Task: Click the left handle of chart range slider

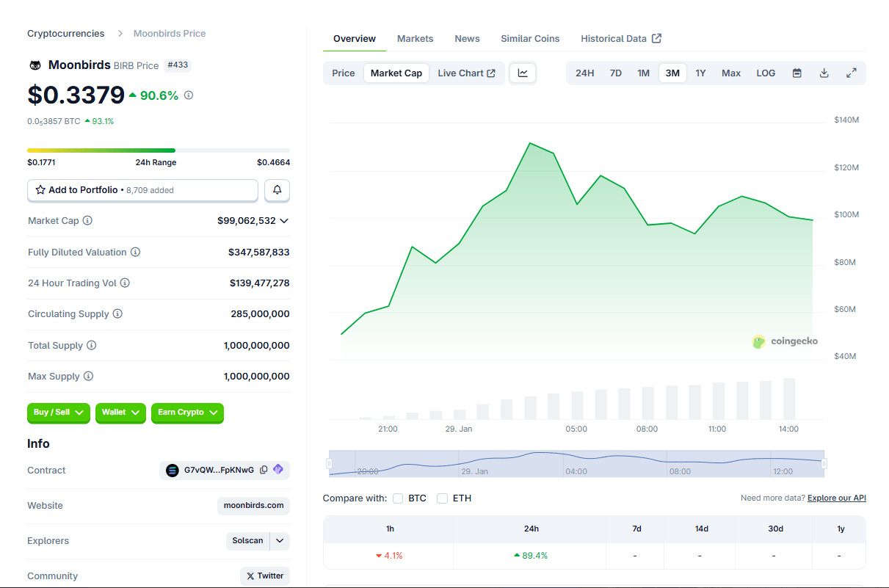Action: click(329, 463)
